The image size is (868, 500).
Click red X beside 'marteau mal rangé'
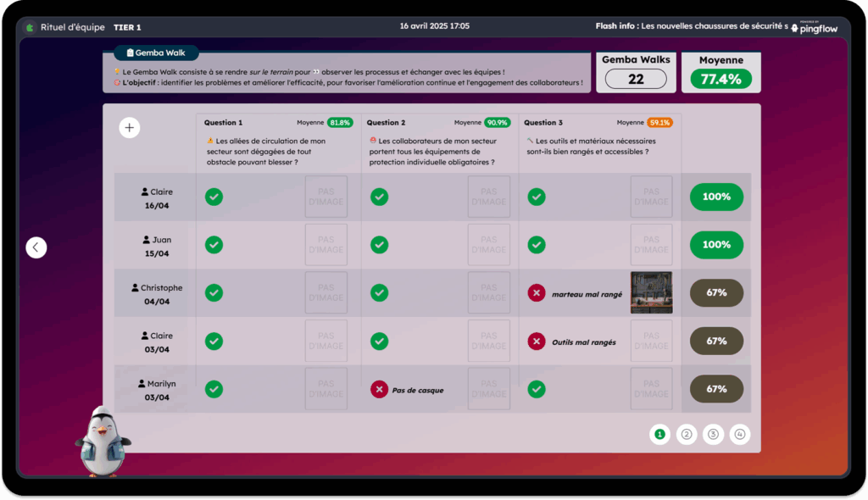537,293
